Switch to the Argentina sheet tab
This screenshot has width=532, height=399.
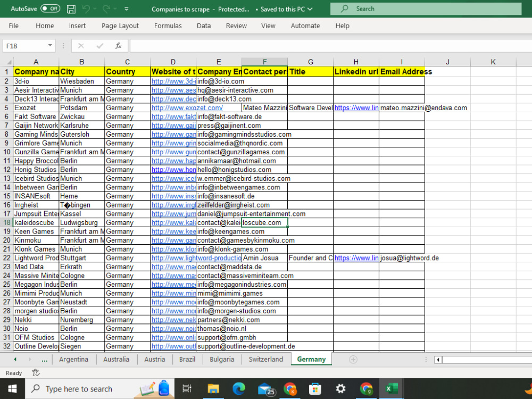73,359
